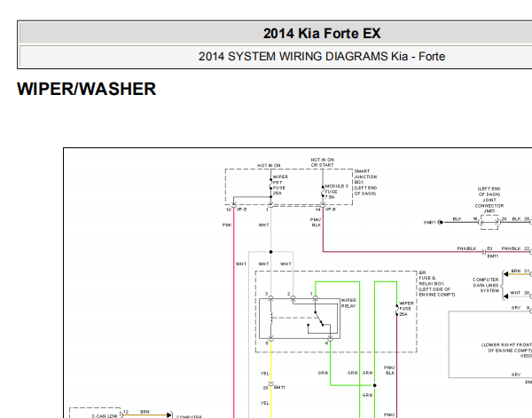Click the WIPER/WASHER section heading
Viewport: 532px width, 418px height.
pos(87,90)
